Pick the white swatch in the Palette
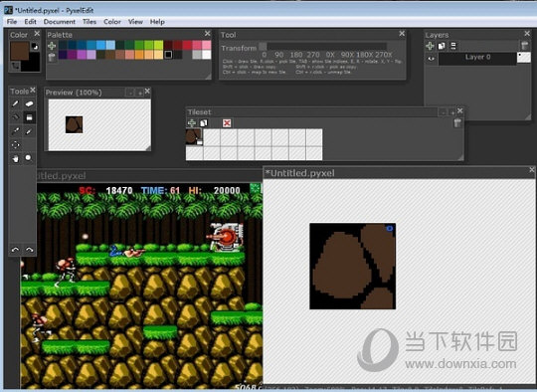 tap(207, 55)
